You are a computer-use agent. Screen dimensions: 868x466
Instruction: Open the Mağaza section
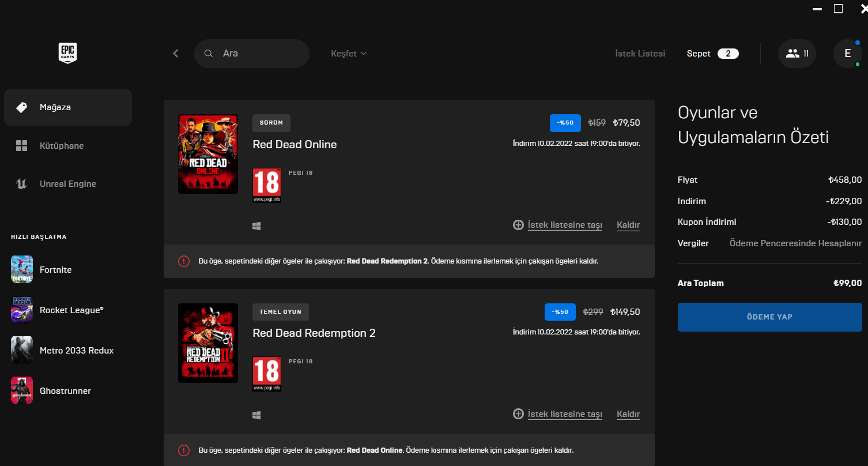[68, 107]
